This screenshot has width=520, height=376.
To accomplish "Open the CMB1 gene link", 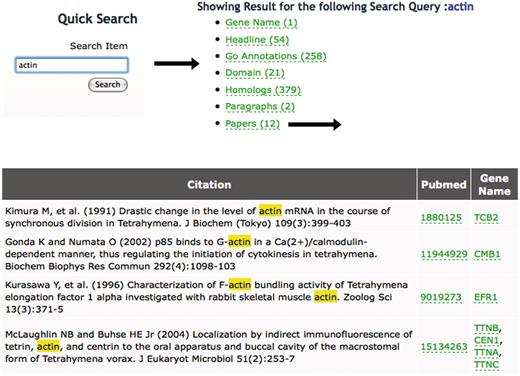I will pyautogui.click(x=487, y=254).
